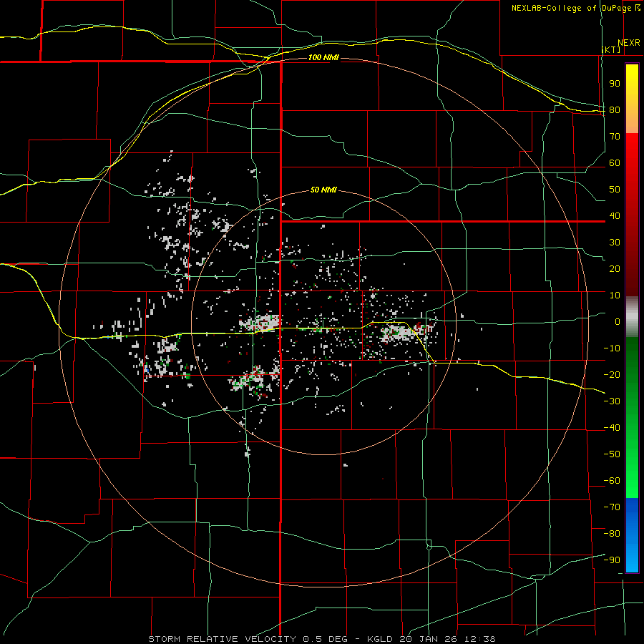The height and width of the screenshot is (644, 644).
Task: Click the 50 value on the velocity scale
Action: (615, 190)
